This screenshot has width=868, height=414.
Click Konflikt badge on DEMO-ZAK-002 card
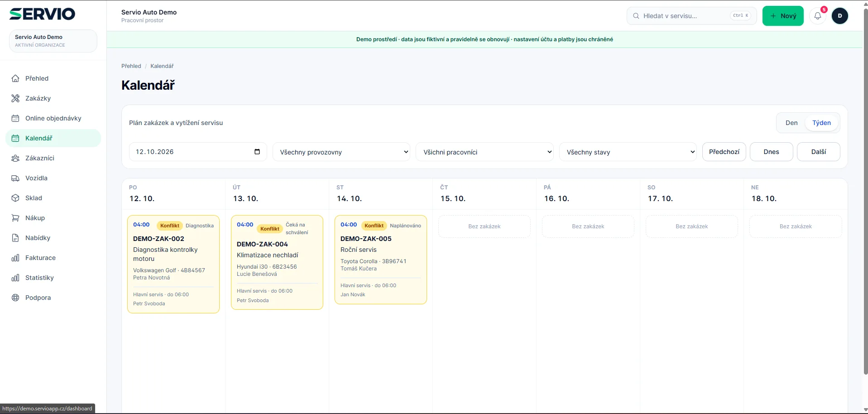tap(170, 226)
